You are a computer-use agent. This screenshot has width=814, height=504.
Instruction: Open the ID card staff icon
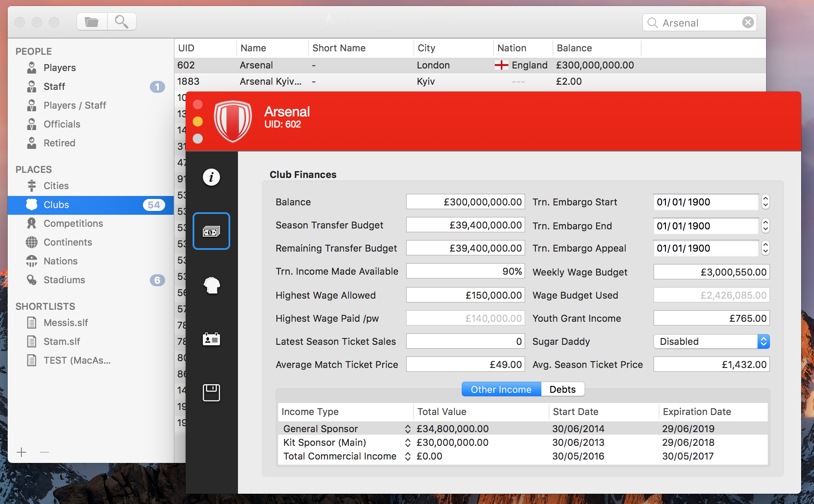click(x=211, y=339)
